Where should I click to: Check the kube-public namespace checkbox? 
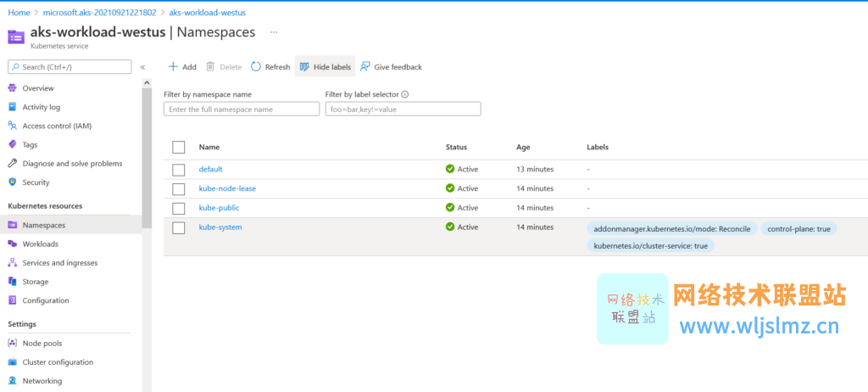click(x=178, y=209)
